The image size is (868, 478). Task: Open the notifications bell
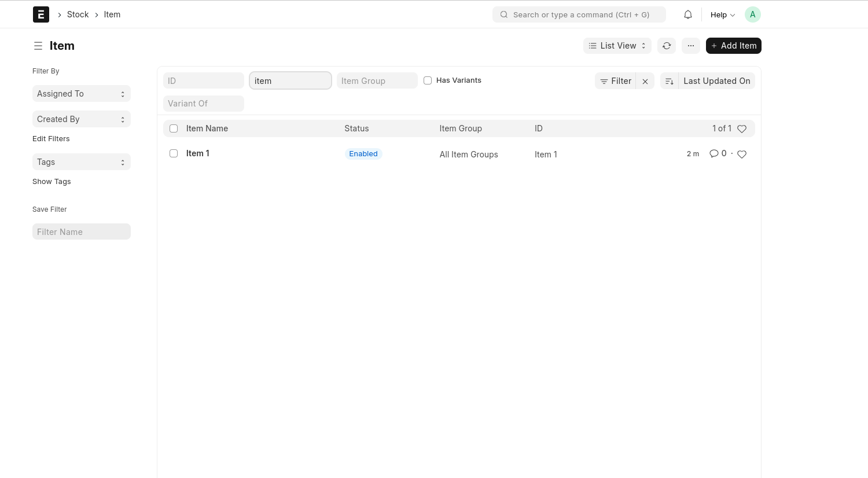pos(688,14)
